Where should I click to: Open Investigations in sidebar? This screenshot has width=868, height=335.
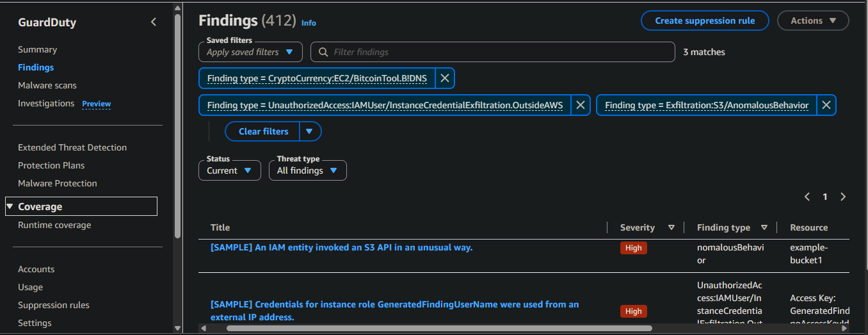(x=46, y=103)
